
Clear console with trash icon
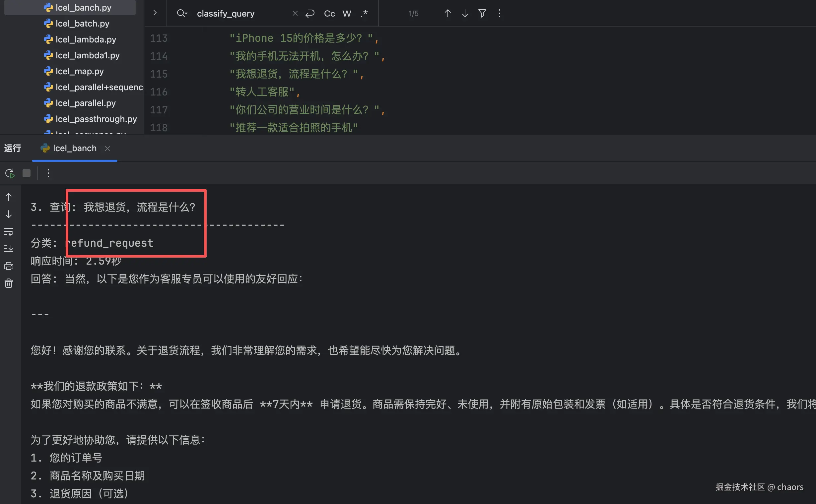click(9, 283)
